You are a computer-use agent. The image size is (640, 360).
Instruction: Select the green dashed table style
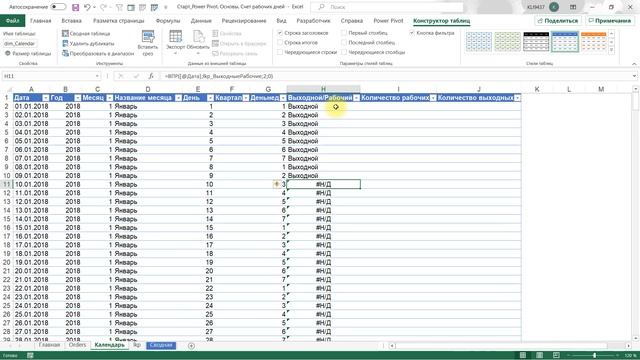coord(507,42)
